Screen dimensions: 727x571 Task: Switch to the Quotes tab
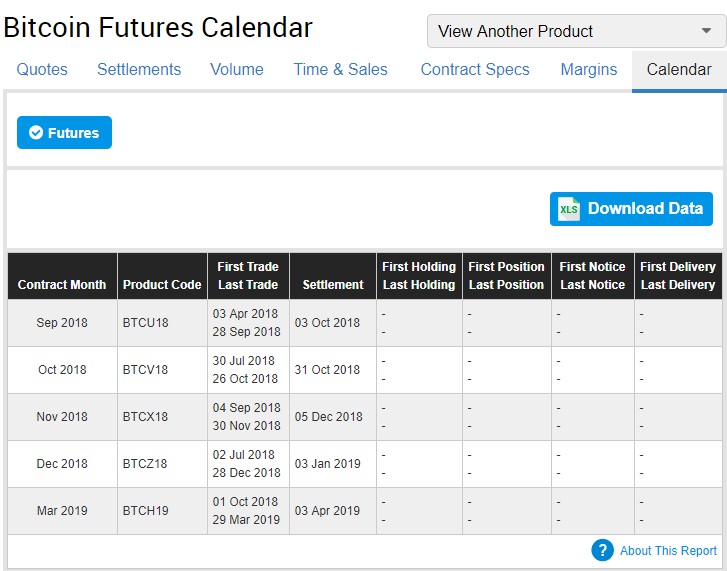(x=42, y=70)
